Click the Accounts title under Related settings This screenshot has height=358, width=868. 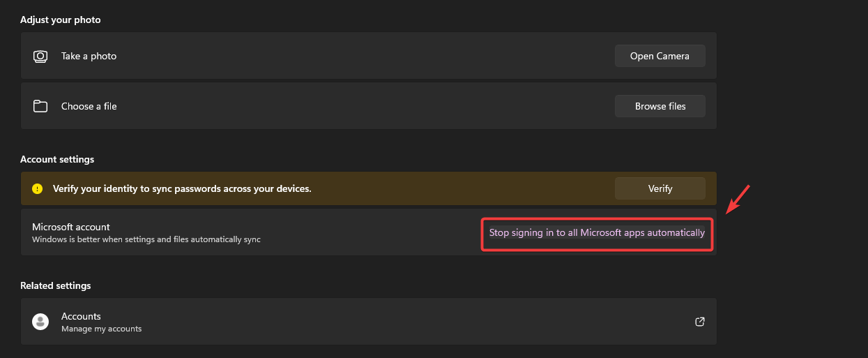click(x=81, y=316)
